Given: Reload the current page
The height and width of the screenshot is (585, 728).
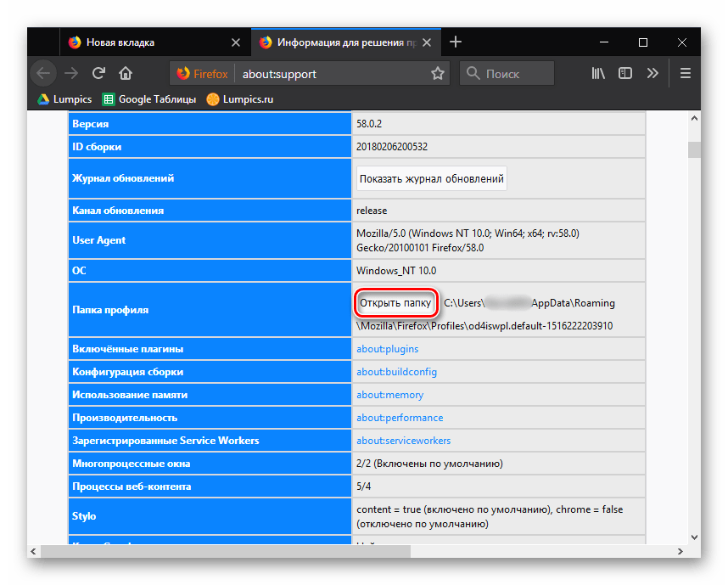Looking at the screenshot, I should (98, 73).
